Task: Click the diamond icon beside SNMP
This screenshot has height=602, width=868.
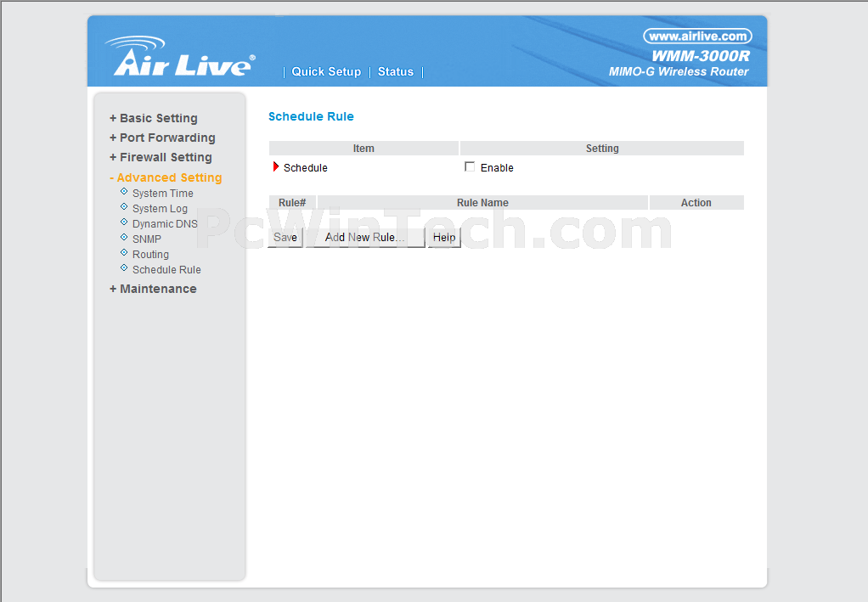Action: click(124, 237)
